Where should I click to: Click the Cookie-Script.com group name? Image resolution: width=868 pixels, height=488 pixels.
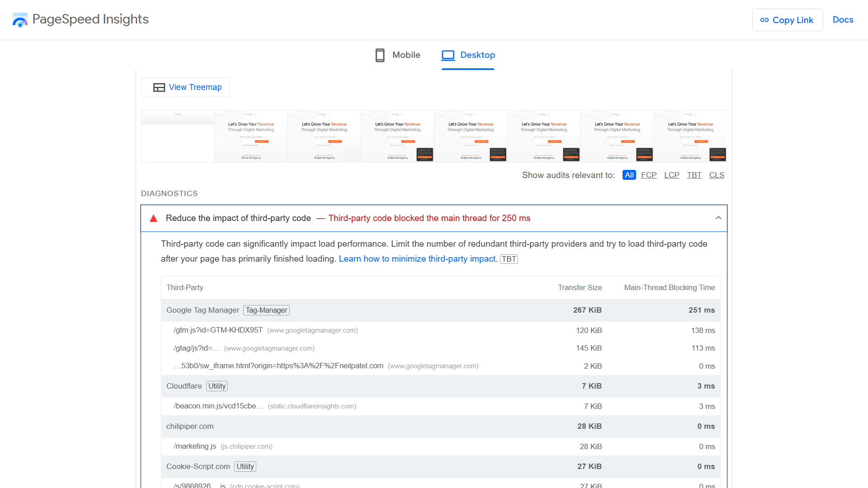click(x=198, y=466)
